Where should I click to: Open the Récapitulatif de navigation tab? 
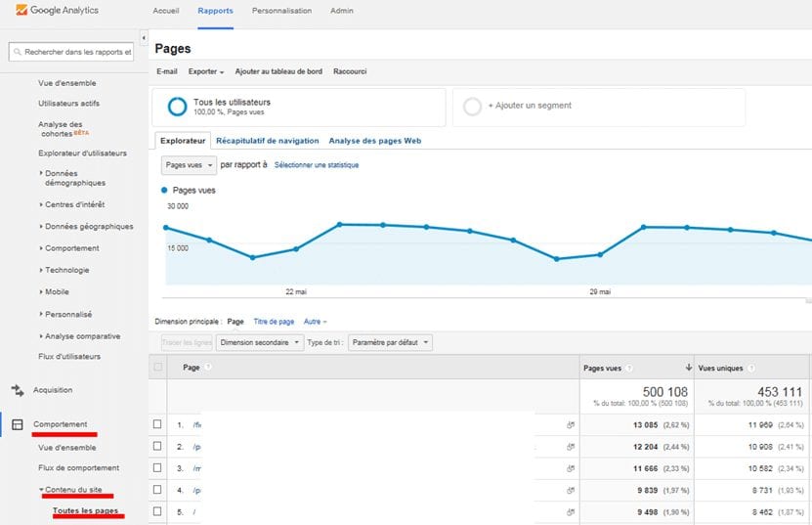coord(267,141)
